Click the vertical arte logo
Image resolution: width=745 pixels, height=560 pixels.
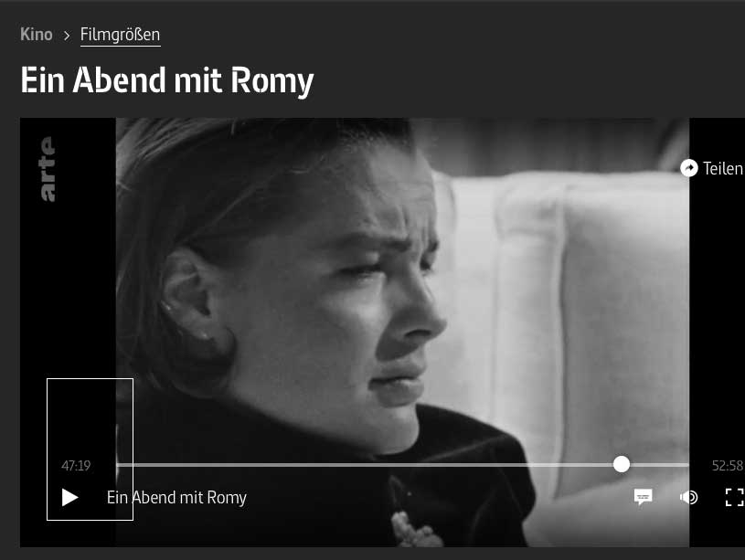point(48,169)
